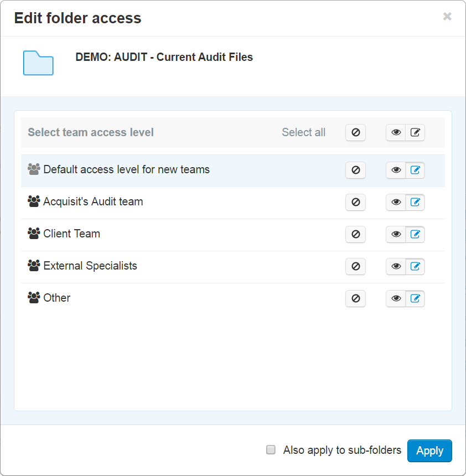Click the Apply button

[429, 451]
